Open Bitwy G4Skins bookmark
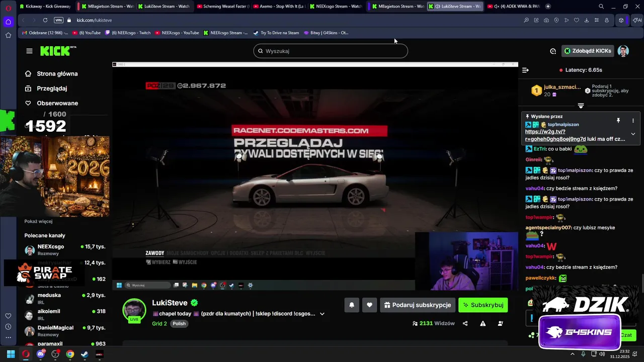Image resolution: width=644 pixels, height=362 pixels. coord(326,33)
